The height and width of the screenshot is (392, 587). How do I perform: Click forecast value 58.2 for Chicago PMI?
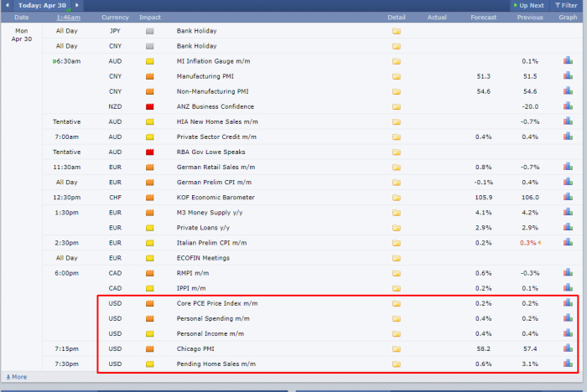483,348
